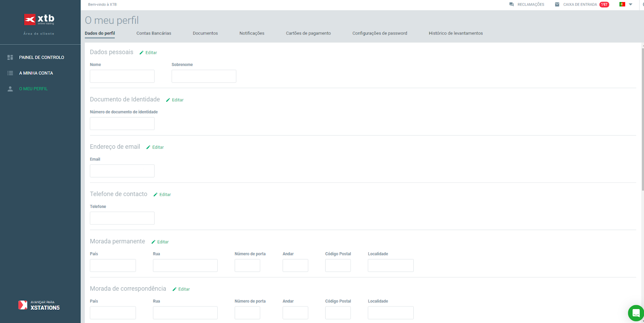Viewport: 644px width, 323px height.
Task: Open Caixa de Entrada envelope icon
Action: [557, 4]
